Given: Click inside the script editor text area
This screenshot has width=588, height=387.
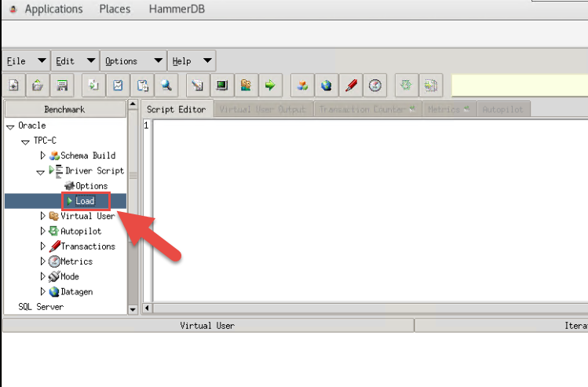Looking at the screenshot, I should click(371, 210).
